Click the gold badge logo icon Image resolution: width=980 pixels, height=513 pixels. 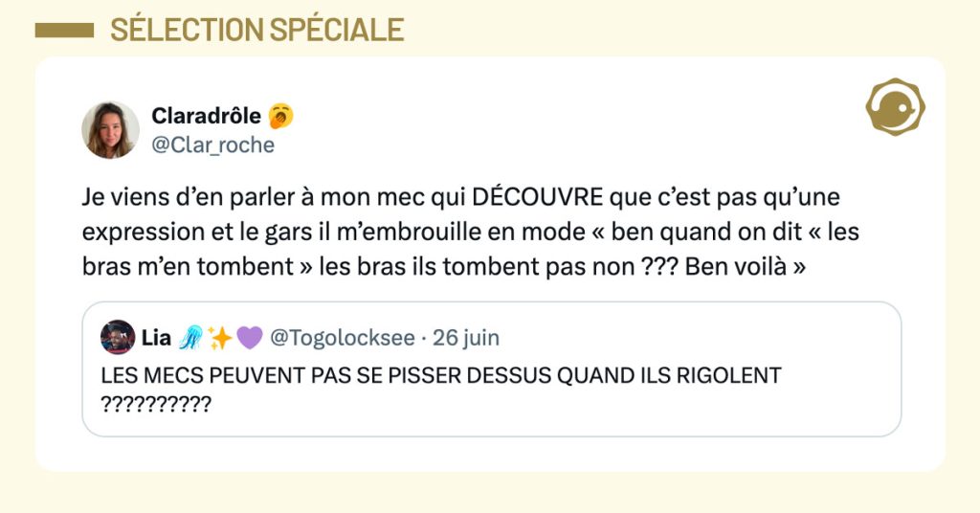point(894,106)
